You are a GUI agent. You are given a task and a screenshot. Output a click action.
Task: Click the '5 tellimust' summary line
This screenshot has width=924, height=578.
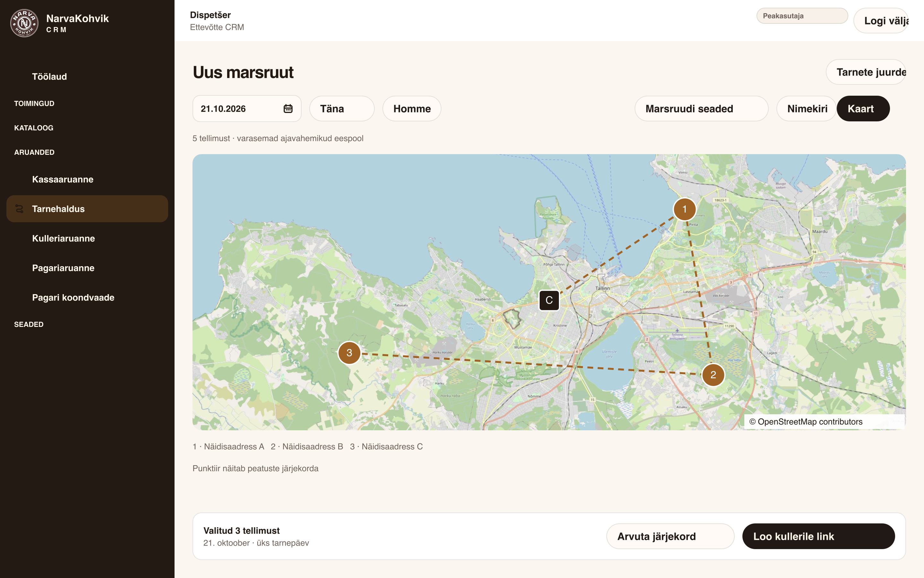[x=278, y=138]
